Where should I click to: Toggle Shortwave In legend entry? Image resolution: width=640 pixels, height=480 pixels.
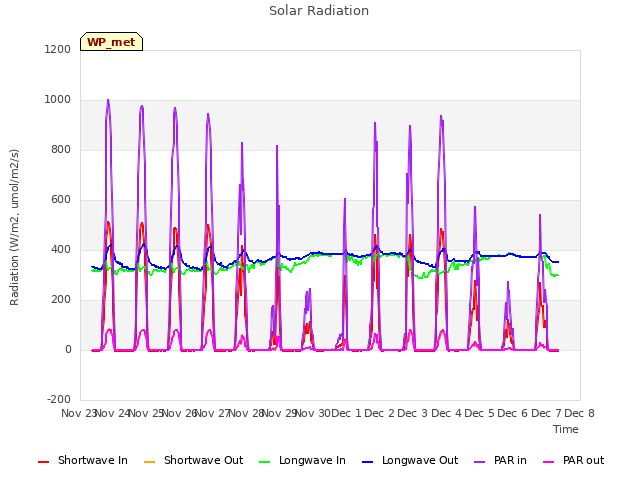click(83, 460)
